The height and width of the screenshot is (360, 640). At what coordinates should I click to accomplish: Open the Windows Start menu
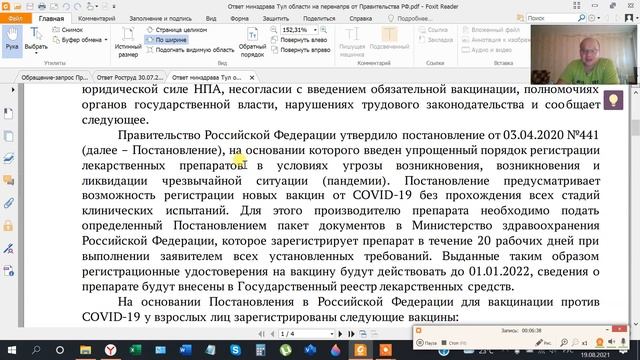pyautogui.click(x=11, y=350)
